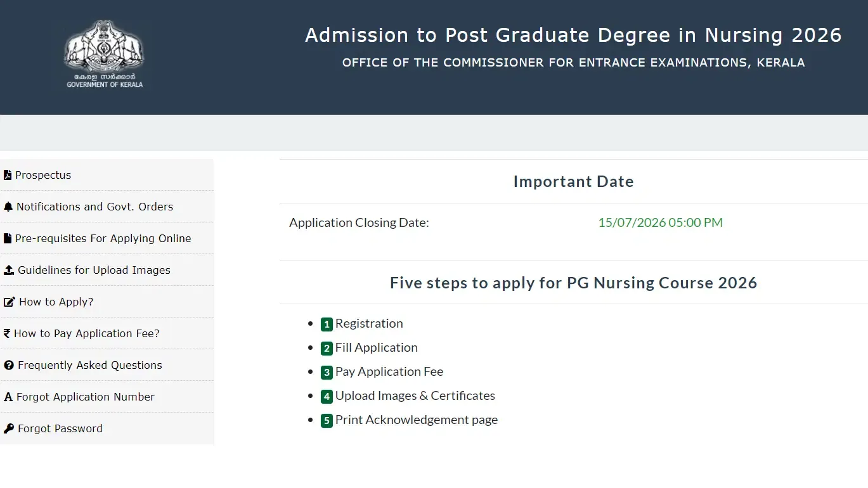The height and width of the screenshot is (488, 868).
Task: Select Forgot Password link
Action: pos(60,428)
